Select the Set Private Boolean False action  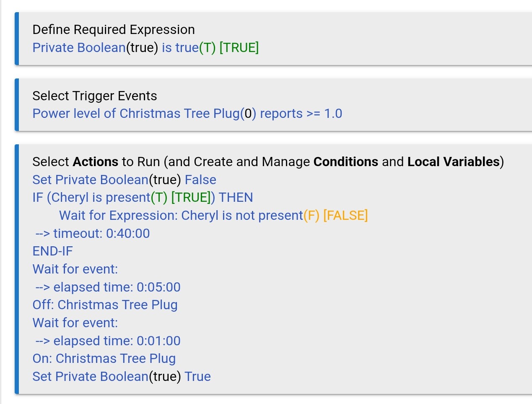tap(124, 180)
